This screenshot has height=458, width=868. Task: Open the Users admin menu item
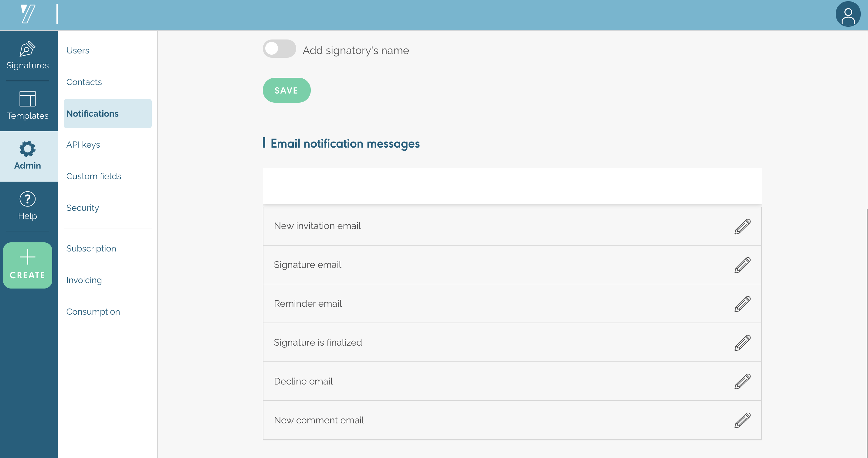click(x=78, y=51)
